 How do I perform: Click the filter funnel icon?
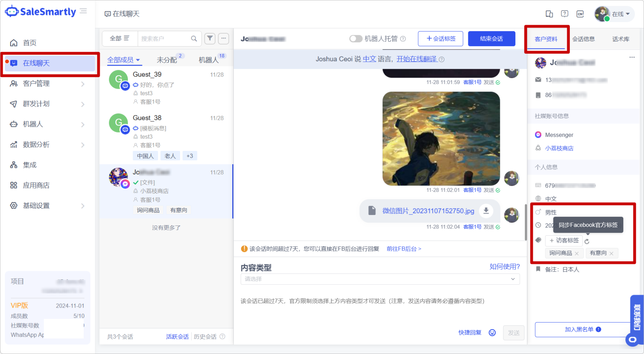point(210,38)
